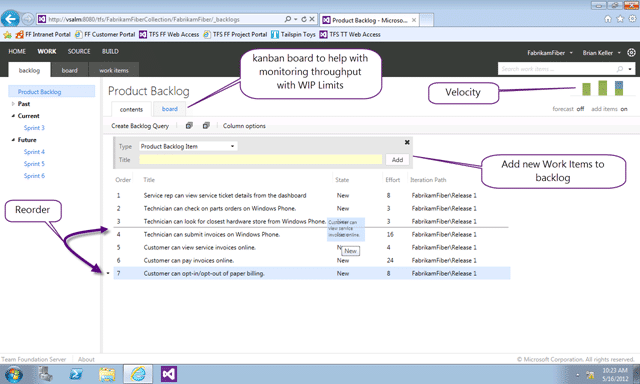Switch to the top backlog tab
The width and height of the screenshot is (640, 384).
click(29, 70)
